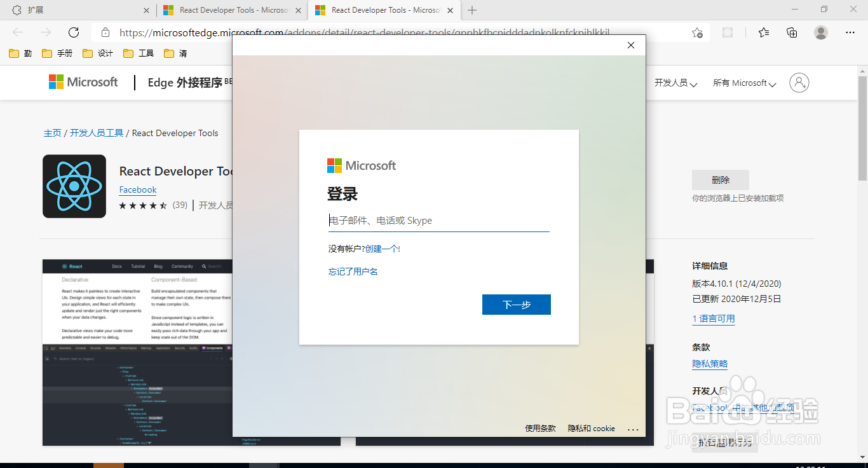Open the 手册 bookmarks folder
868x468 pixels.
(x=57, y=53)
